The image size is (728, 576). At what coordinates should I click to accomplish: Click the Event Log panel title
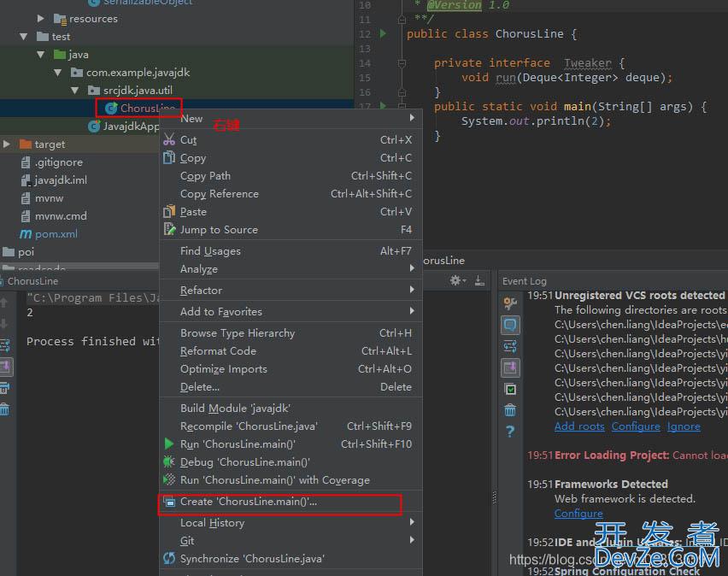(524, 281)
